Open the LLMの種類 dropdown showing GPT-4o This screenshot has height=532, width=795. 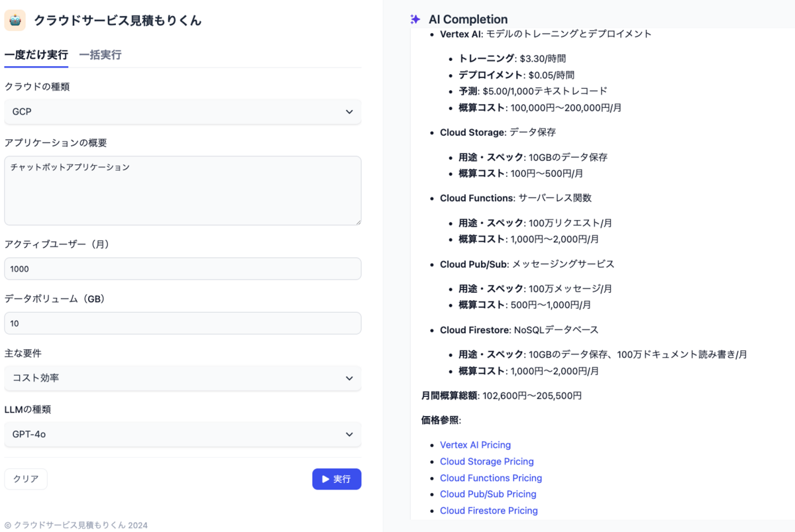[182, 434]
